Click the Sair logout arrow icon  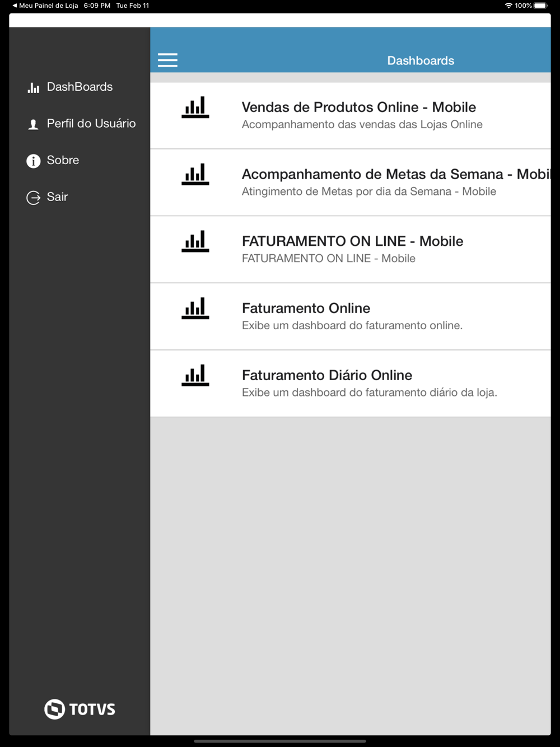pos(34,198)
